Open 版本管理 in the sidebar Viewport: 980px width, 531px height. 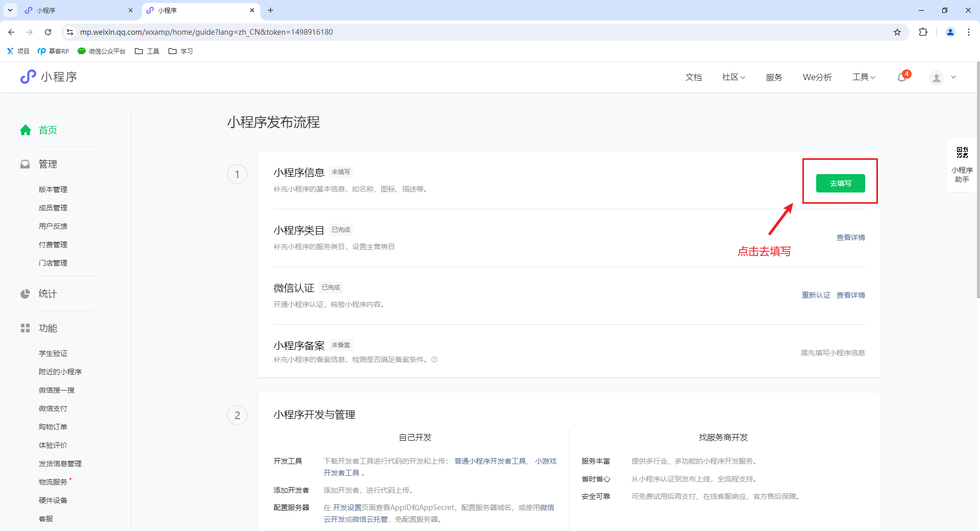(x=53, y=189)
